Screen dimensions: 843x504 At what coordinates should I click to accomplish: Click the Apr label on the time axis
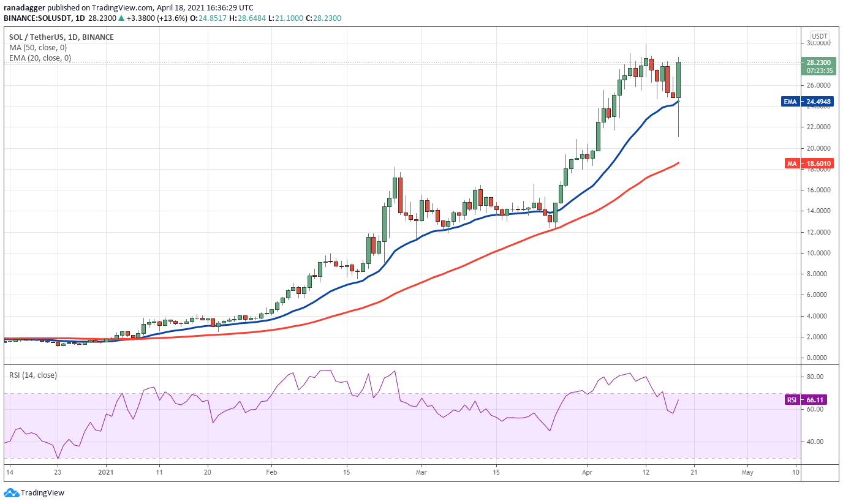[587, 472]
